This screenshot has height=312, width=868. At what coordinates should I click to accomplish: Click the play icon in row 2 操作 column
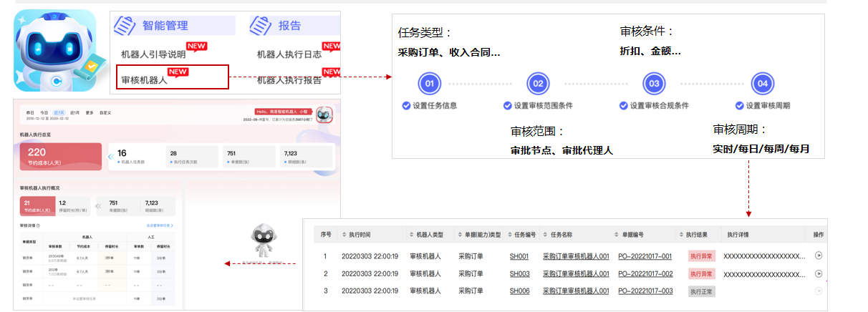click(819, 273)
